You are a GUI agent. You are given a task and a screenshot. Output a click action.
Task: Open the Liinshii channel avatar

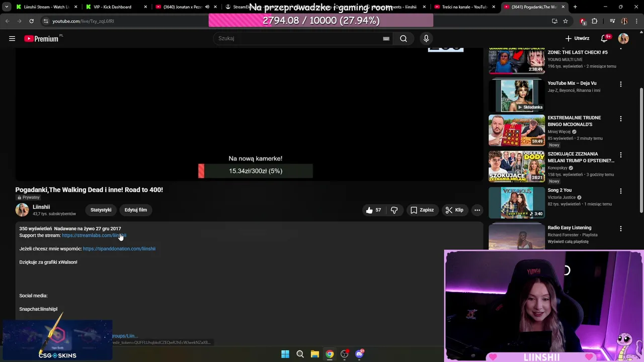[22, 210]
